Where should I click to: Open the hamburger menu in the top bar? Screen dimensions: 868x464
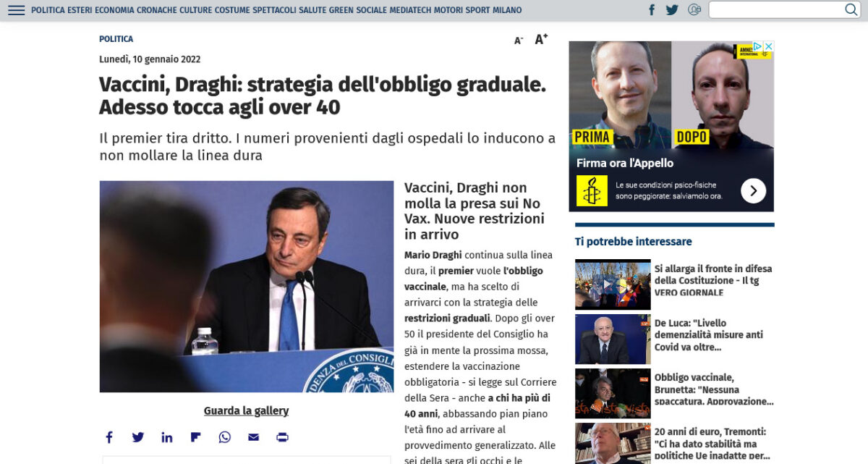coord(16,10)
